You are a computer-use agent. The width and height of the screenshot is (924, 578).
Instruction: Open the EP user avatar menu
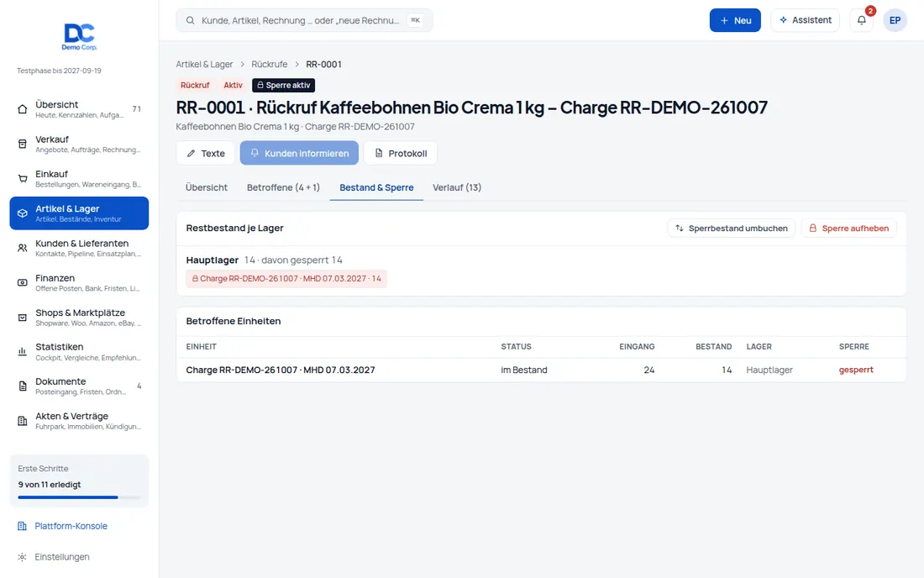[x=895, y=20]
